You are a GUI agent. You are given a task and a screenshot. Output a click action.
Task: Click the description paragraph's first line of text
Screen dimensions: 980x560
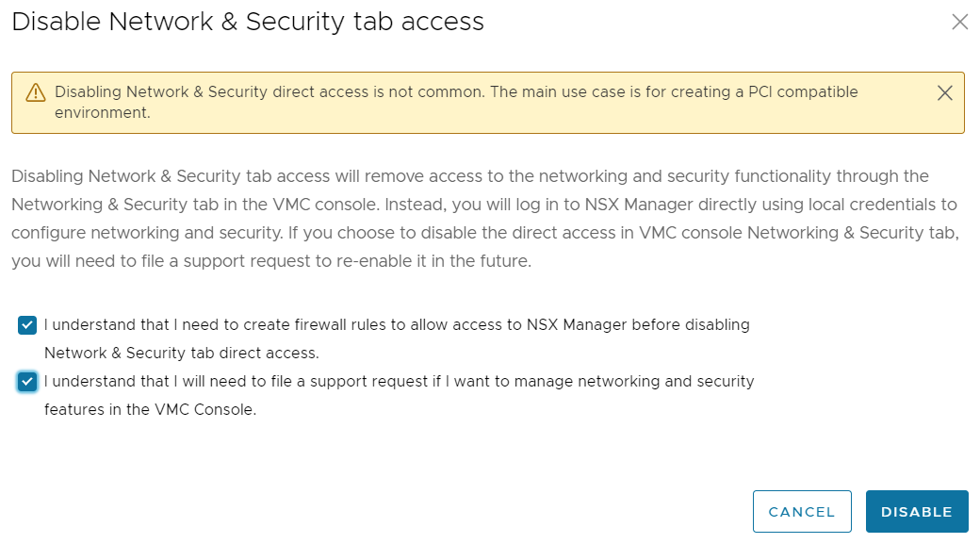point(469,176)
